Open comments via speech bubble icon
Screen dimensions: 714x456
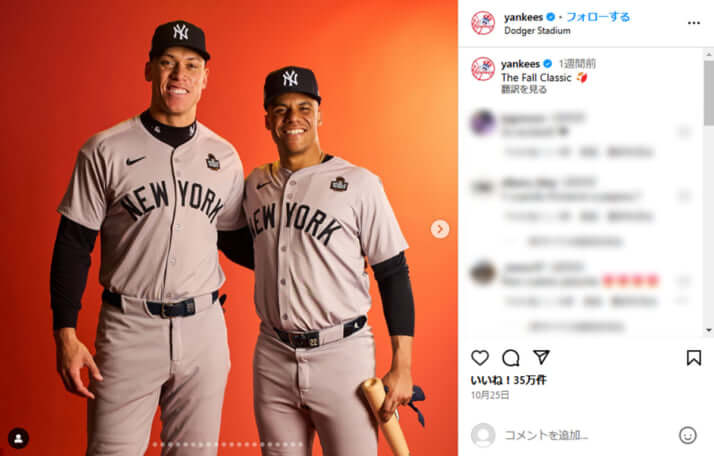coord(510,358)
